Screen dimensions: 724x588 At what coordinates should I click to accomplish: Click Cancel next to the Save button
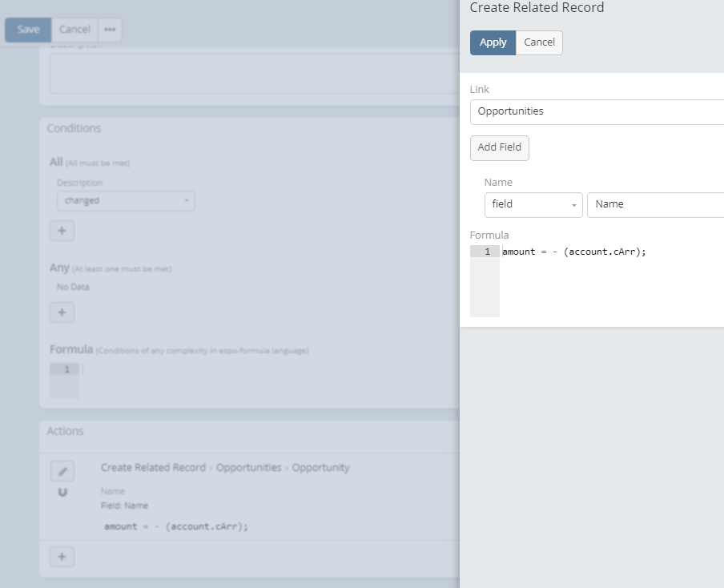[74, 30]
